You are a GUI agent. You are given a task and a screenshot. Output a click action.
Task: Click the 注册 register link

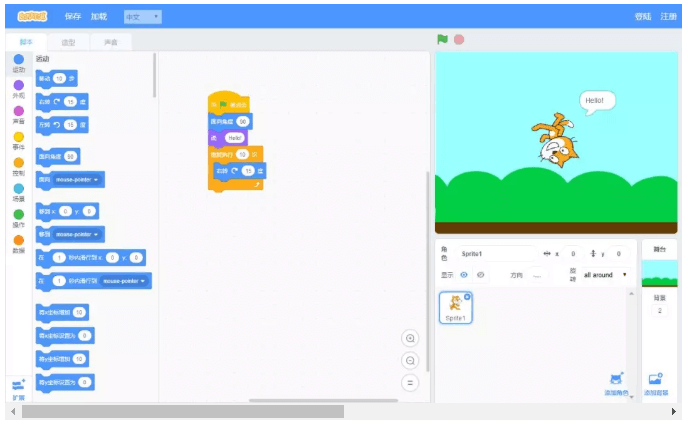[x=669, y=17]
